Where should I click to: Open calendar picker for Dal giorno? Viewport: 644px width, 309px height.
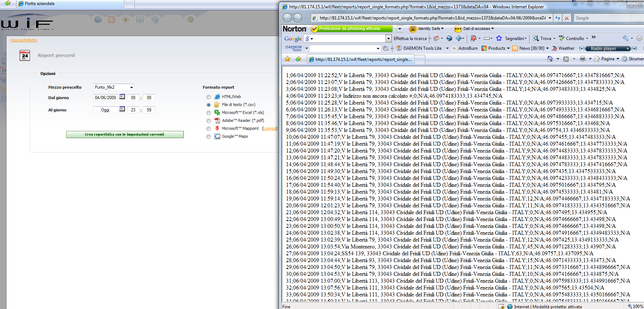click(x=122, y=97)
